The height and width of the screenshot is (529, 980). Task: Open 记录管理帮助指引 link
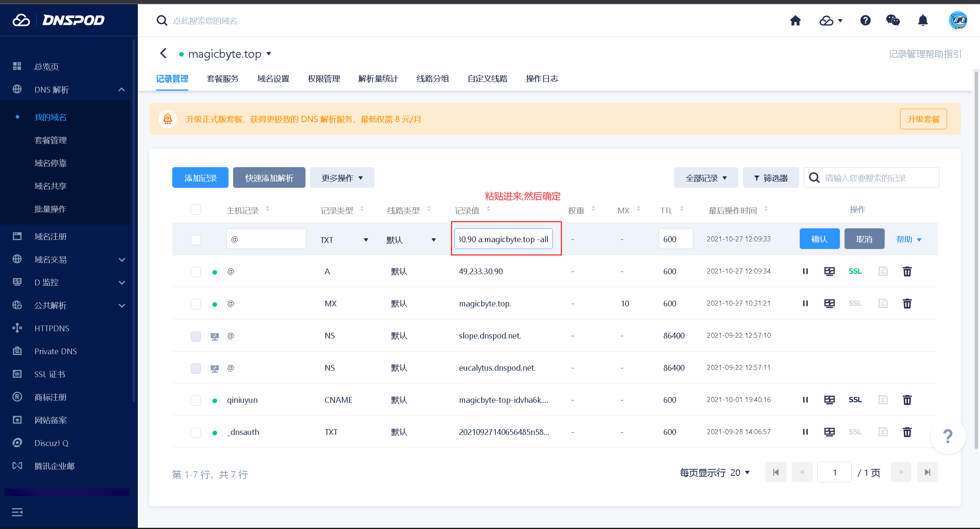coord(924,54)
